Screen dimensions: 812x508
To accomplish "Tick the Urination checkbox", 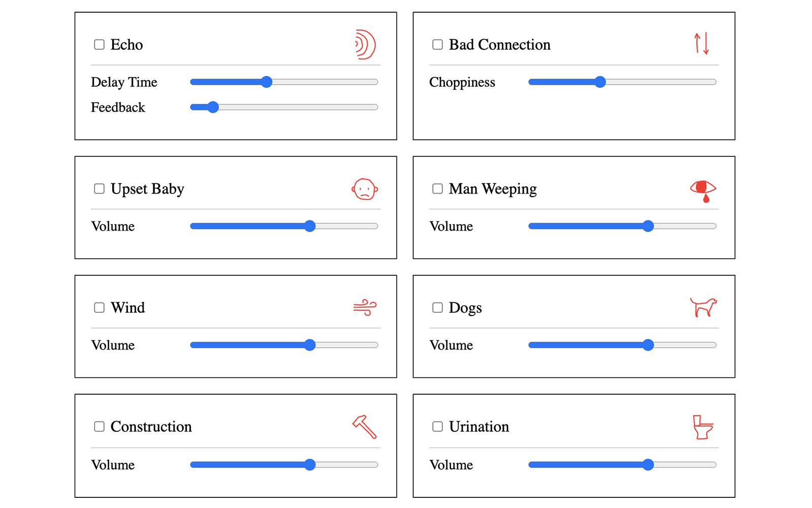I will coord(437,427).
